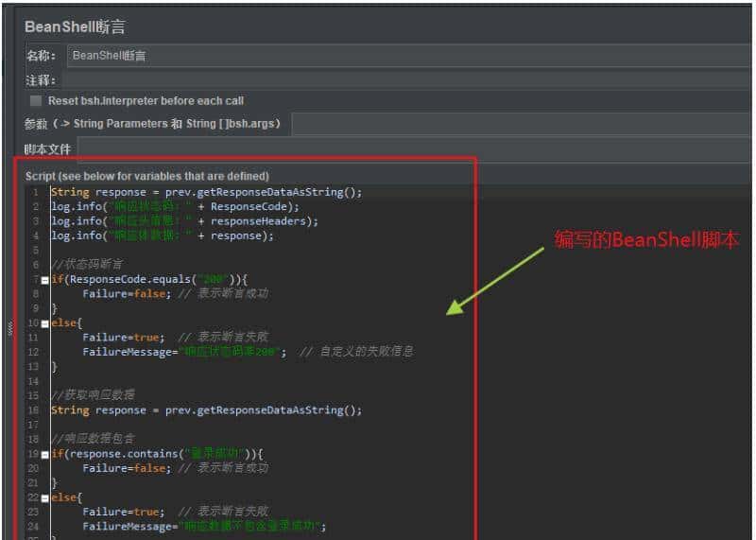
Task: Collapse the else block at line 22
Action: click(x=44, y=498)
